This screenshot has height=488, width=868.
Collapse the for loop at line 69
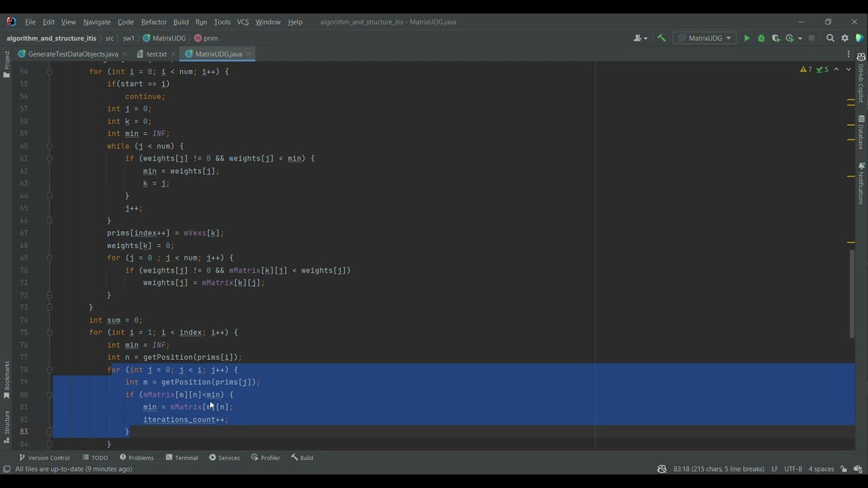[50, 258]
